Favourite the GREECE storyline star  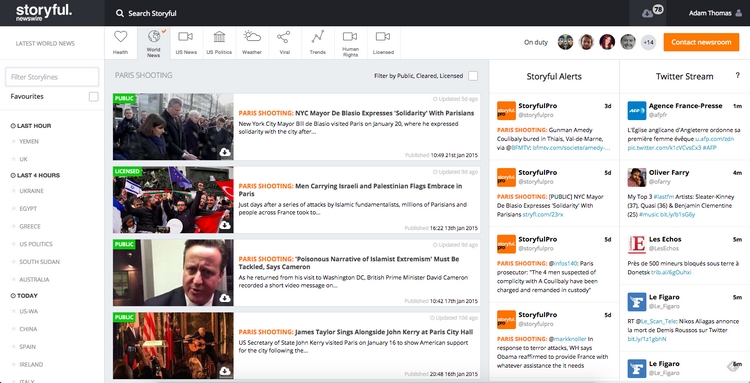tap(13, 226)
